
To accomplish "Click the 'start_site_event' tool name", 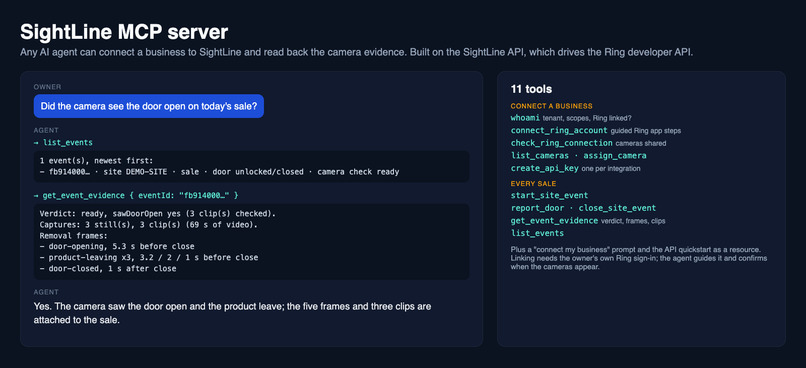I will [549, 195].
